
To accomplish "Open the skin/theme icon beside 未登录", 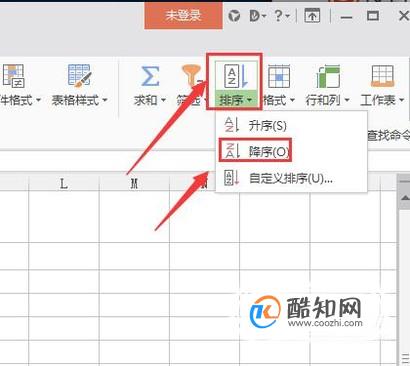I will coord(234,16).
